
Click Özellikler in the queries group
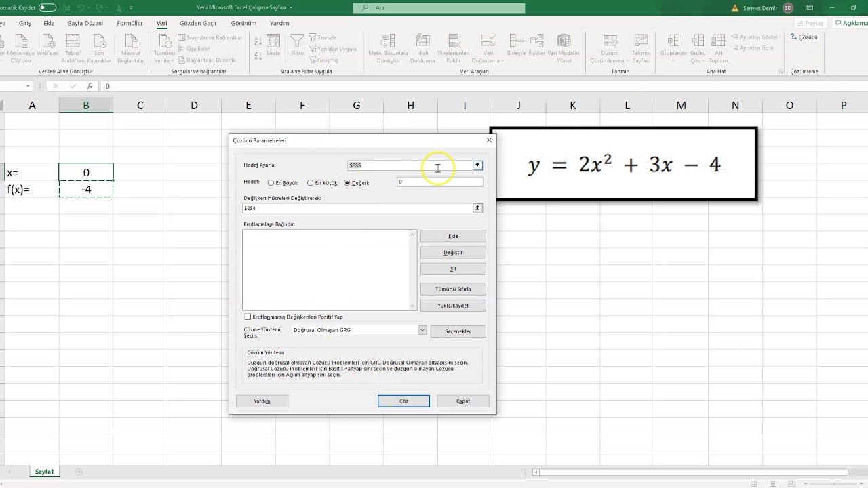(194, 49)
